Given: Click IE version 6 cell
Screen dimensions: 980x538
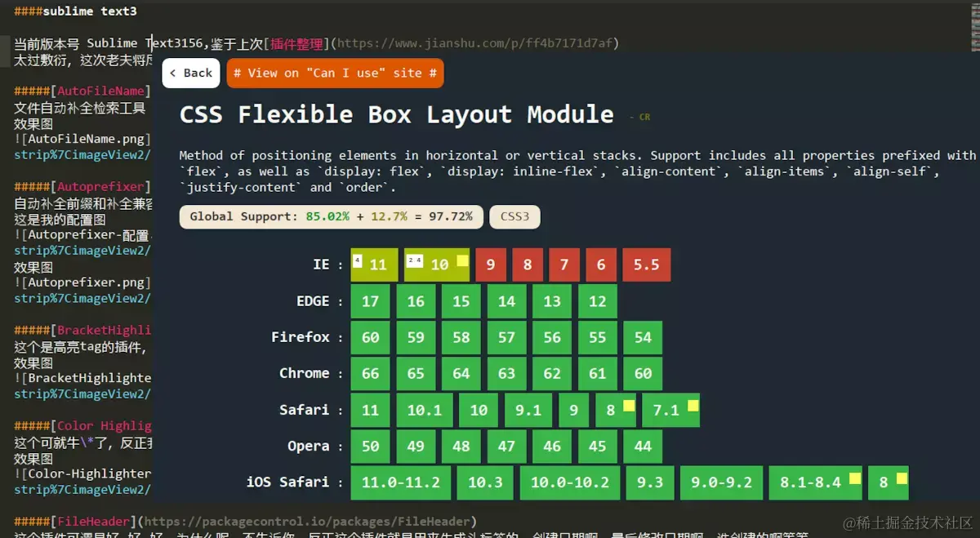Looking at the screenshot, I should [601, 265].
